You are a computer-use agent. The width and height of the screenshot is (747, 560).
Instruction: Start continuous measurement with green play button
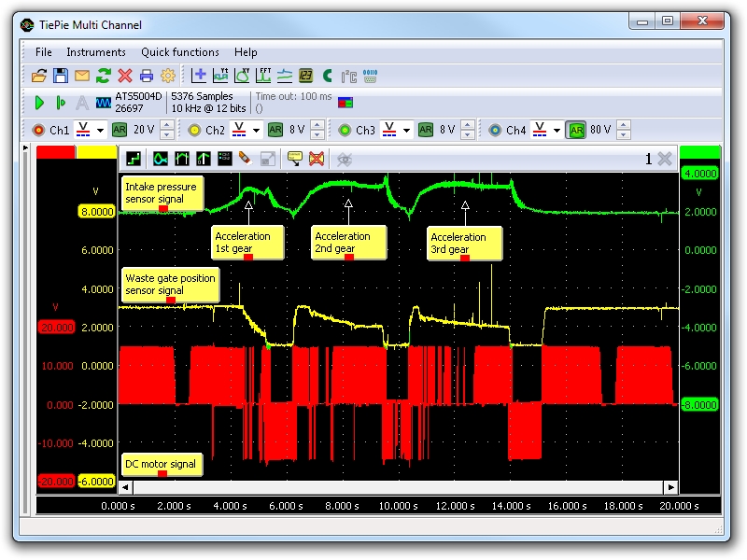(39, 103)
